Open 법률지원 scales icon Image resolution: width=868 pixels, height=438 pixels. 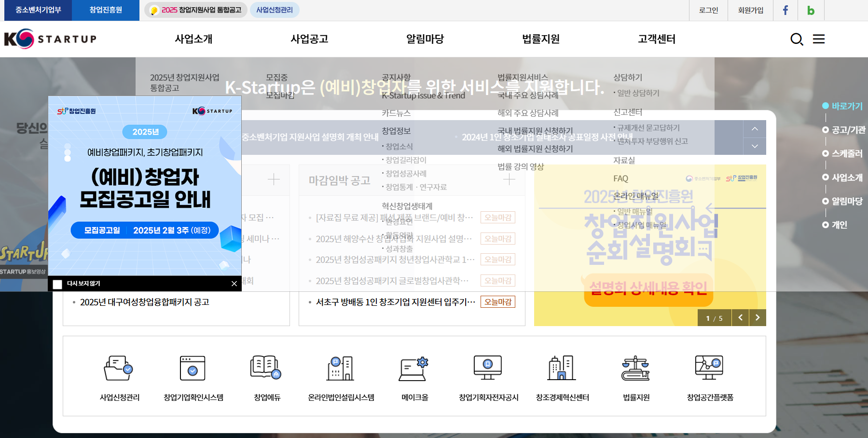point(636,369)
